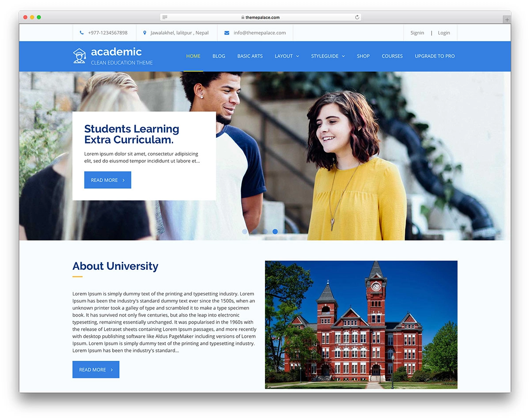Click the location pin icon
Image resolution: width=530 pixels, height=420 pixels.
pyautogui.click(x=144, y=33)
